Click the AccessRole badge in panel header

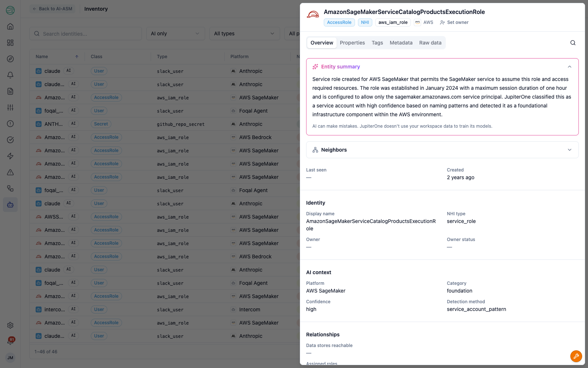pos(339,22)
